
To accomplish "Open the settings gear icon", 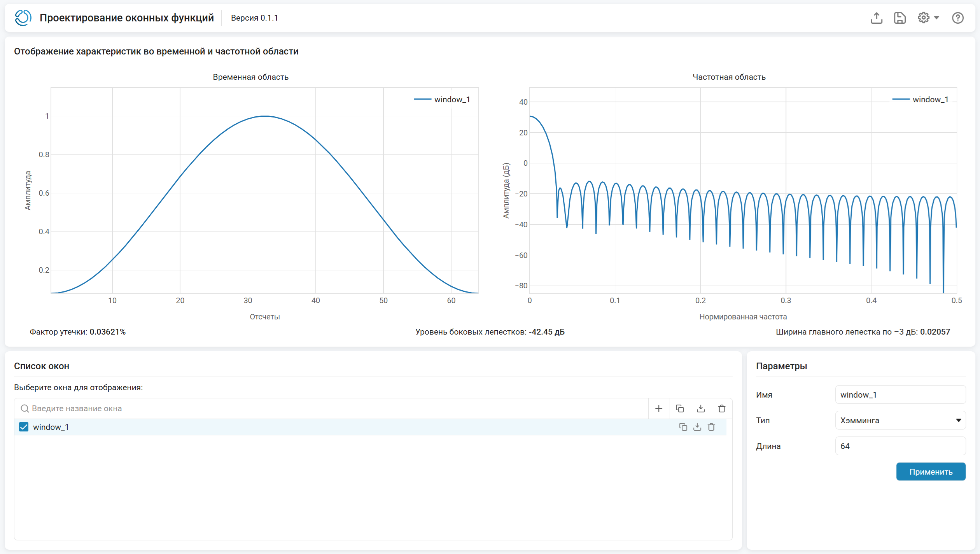I will point(924,18).
